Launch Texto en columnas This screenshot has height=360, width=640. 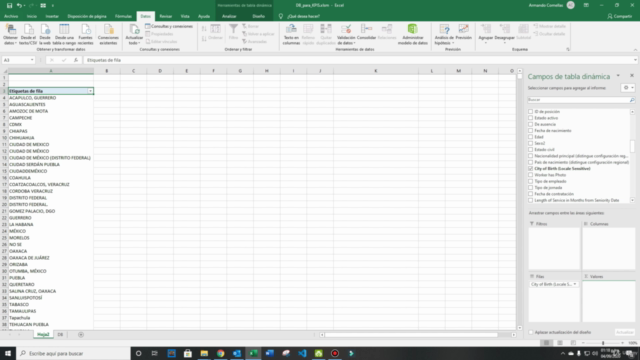click(x=291, y=34)
